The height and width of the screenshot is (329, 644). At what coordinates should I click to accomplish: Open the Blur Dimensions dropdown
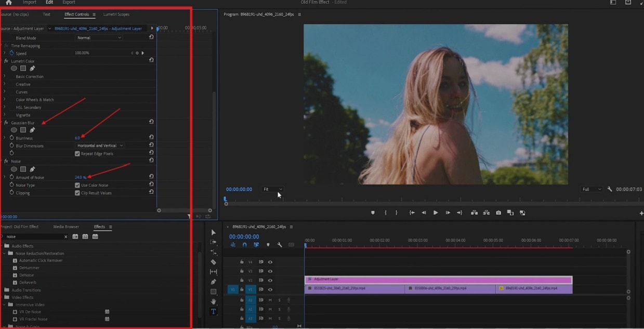[x=99, y=146]
